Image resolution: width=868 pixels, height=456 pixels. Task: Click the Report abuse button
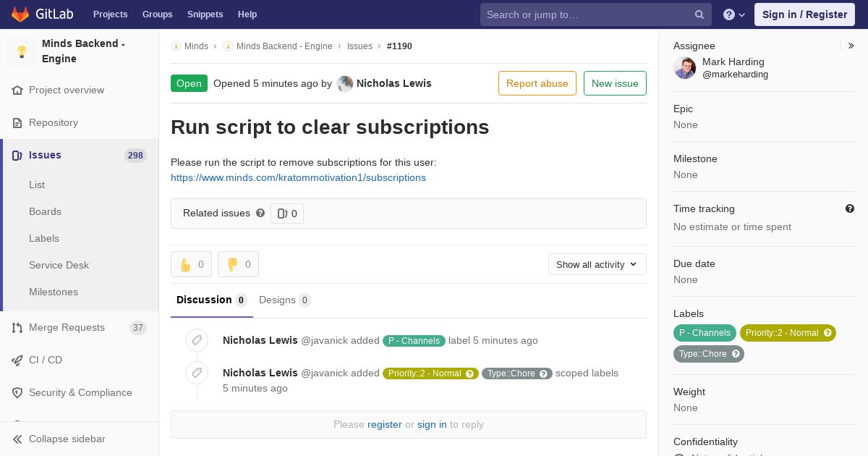[x=537, y=83]
